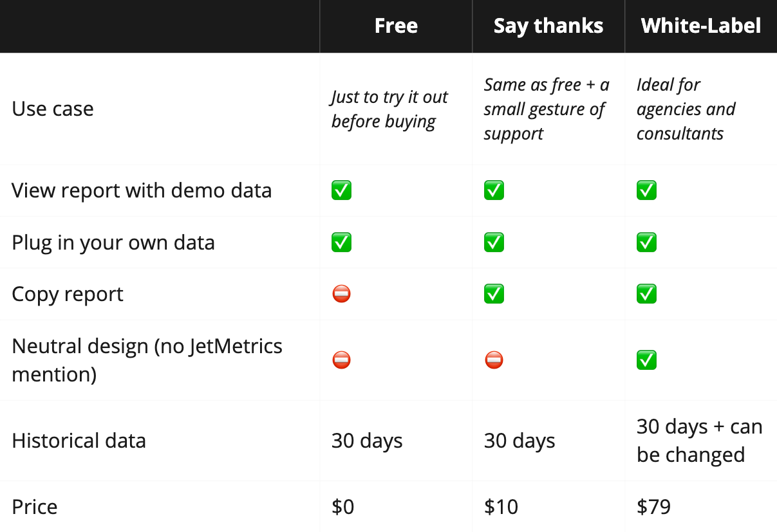
Task: Select the White-Label column header
Action: [x=701, y=26]
